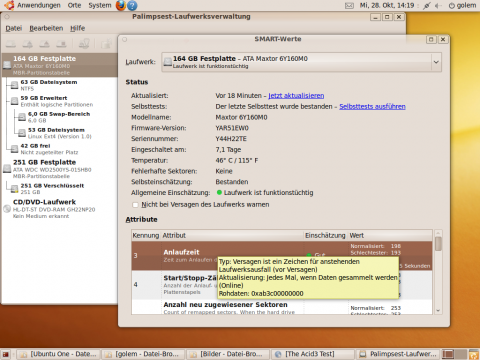Open the golem user session menu
This screenshot has height=360, width=480.
462,5
